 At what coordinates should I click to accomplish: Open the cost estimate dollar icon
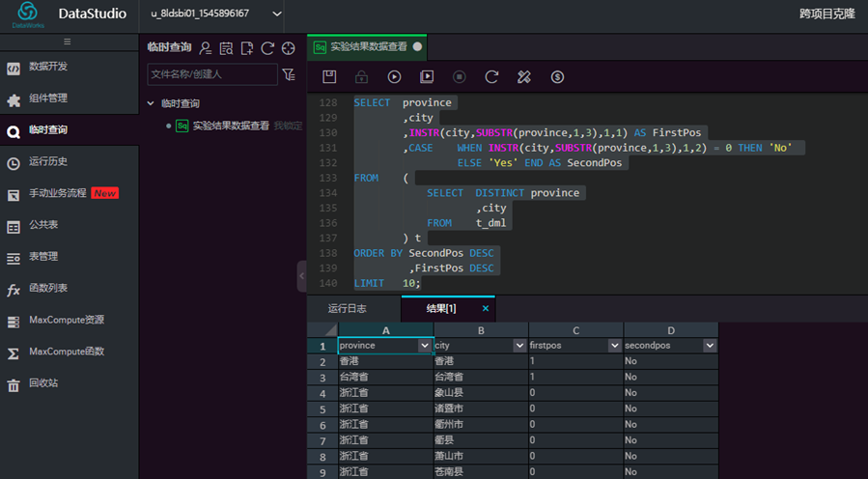(x=557, y=76)
